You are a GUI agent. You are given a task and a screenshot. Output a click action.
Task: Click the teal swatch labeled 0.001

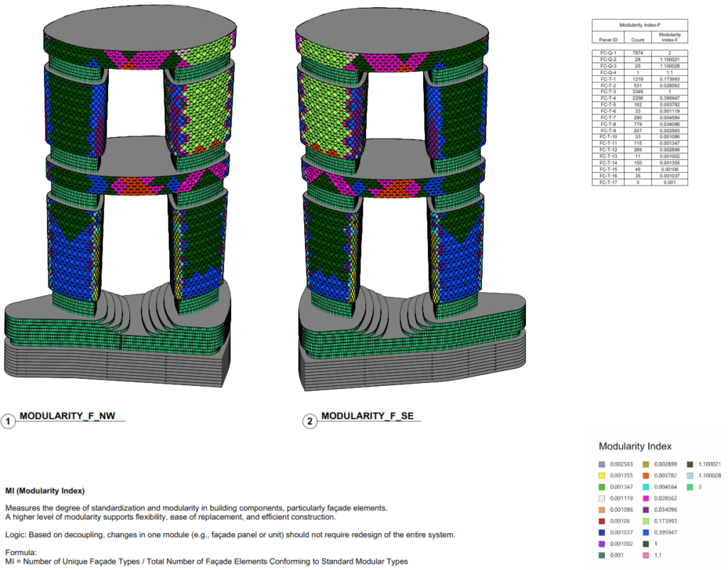[x=601, y=554]
